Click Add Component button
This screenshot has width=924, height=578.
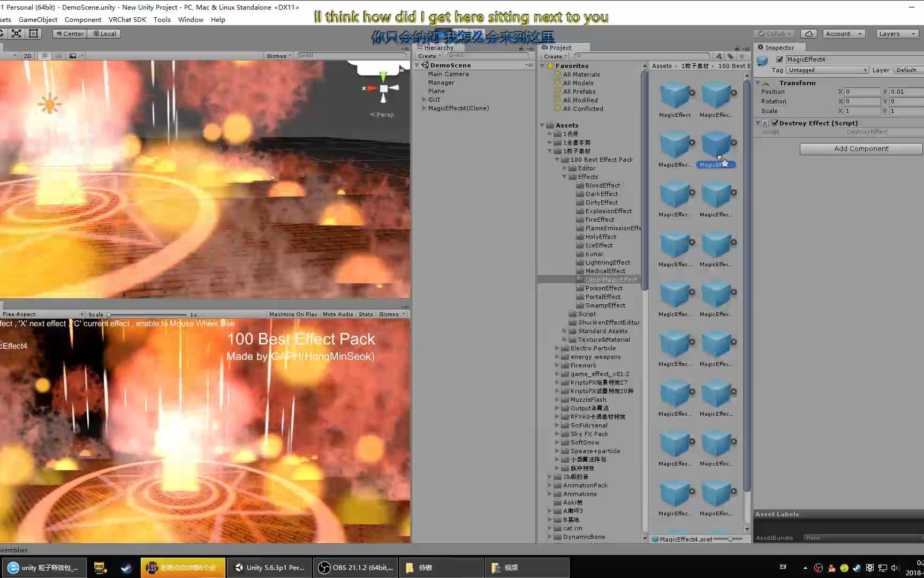[x=861, y=149]
